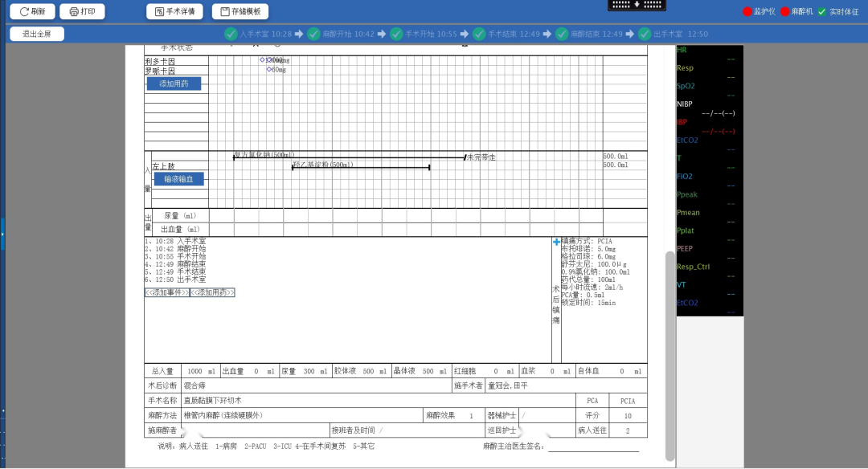Click the 出手术室 12:50 checkmark icon
868x469 pixels.
coord(645,34)
